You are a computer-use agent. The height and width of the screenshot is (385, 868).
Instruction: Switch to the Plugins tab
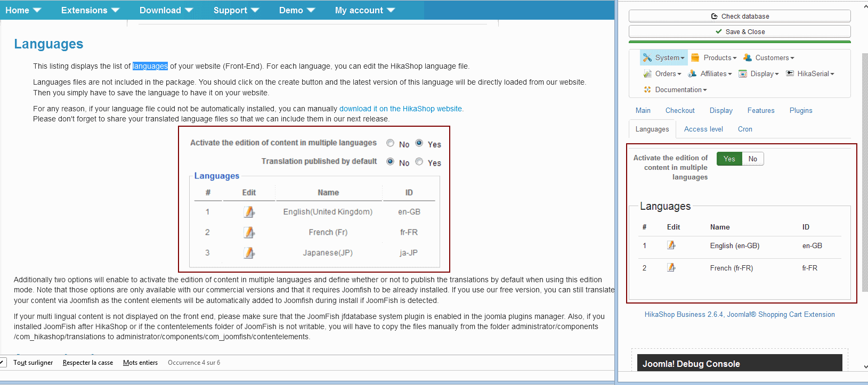click(x=801, y=111)
